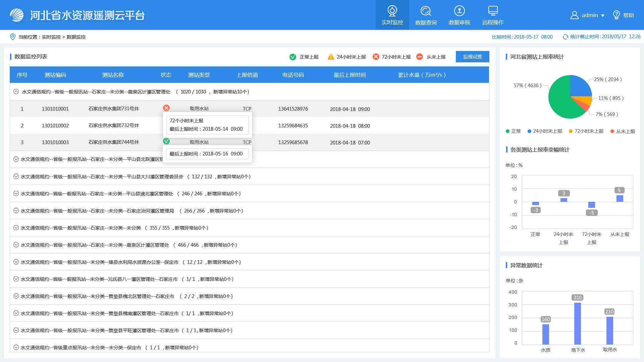Click phone number 13259685678
This screenshot has width=644, height=362.
click(x=293, y=142)
